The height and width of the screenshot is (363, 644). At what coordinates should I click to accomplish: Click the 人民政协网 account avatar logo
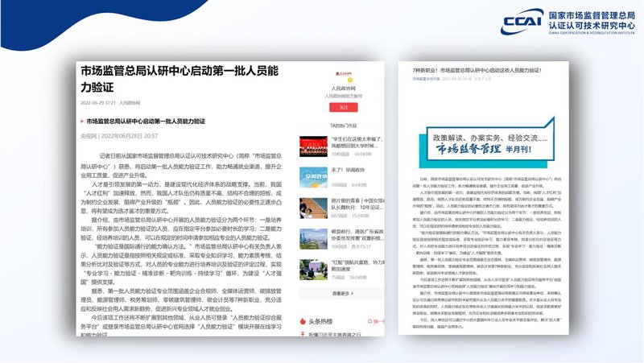pyautogui.click(x=345, y=75)
